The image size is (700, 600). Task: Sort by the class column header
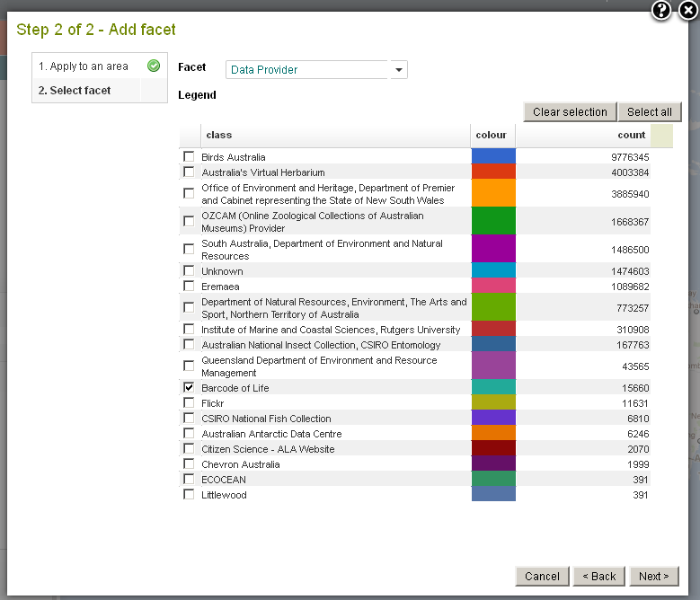[x=219, y=135]
